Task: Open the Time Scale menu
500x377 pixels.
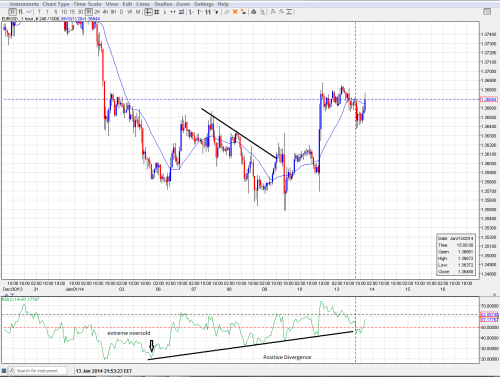Action: click(x=87, y=4)
